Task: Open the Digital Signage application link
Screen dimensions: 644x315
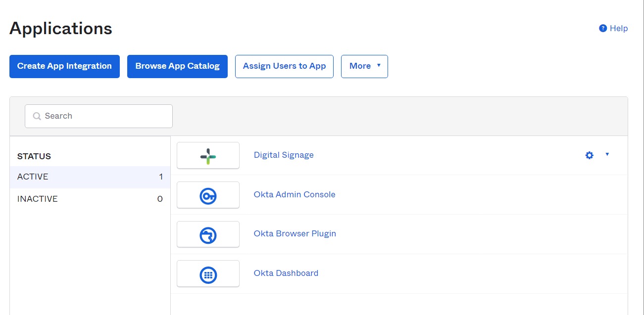Action: (284, 155)
